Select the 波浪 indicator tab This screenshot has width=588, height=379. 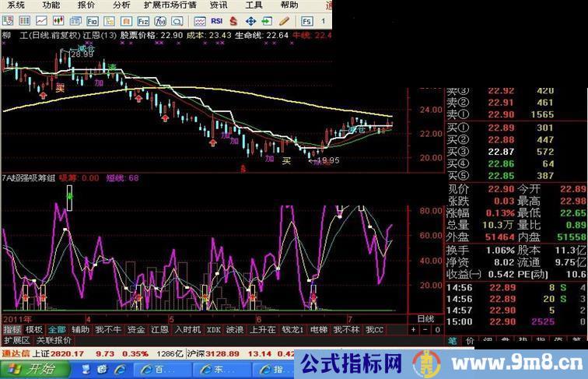pyautogui.click(x=235, y=330)
